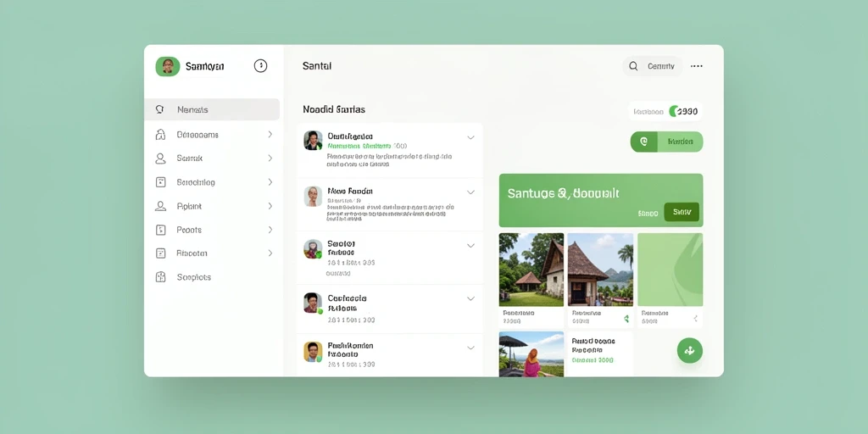Click the avatar on the Noos Fander row
Viewport: 868px width, 434px height.
click(x=313, y=197)
